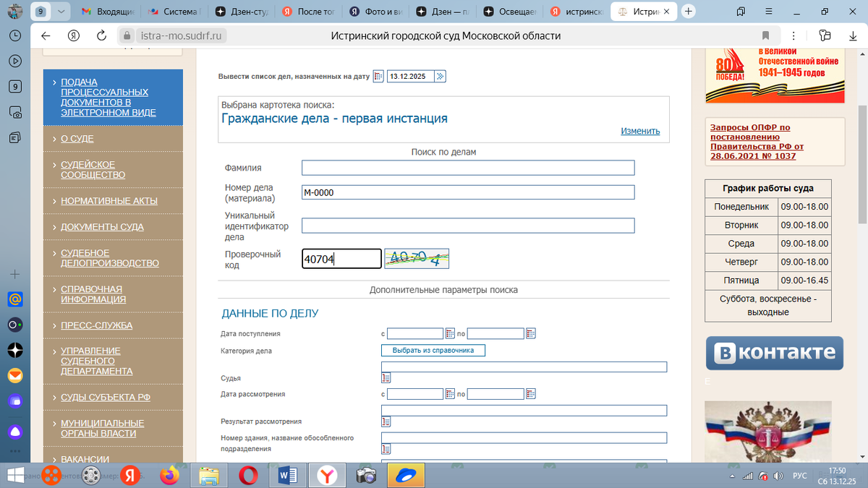Open calendar for Дата рассмотрения start date
868x488 pixels.
coord(450,394)
